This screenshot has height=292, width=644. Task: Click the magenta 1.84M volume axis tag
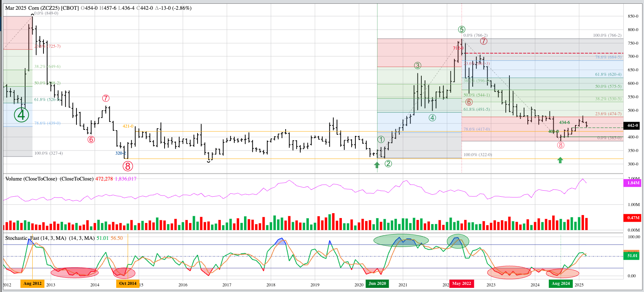[633, 183]
